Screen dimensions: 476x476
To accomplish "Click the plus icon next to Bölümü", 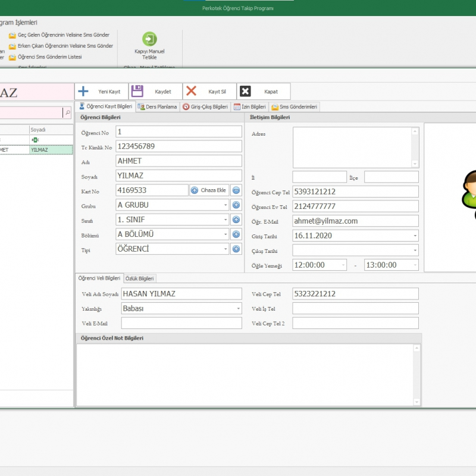I will point(236,234).
